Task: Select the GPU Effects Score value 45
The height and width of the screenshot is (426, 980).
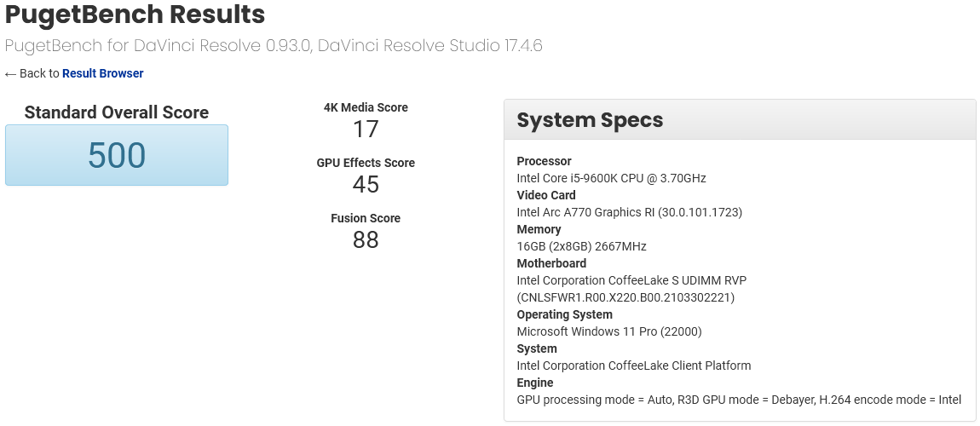Action: pyautogui.click(x=366, y=184)
